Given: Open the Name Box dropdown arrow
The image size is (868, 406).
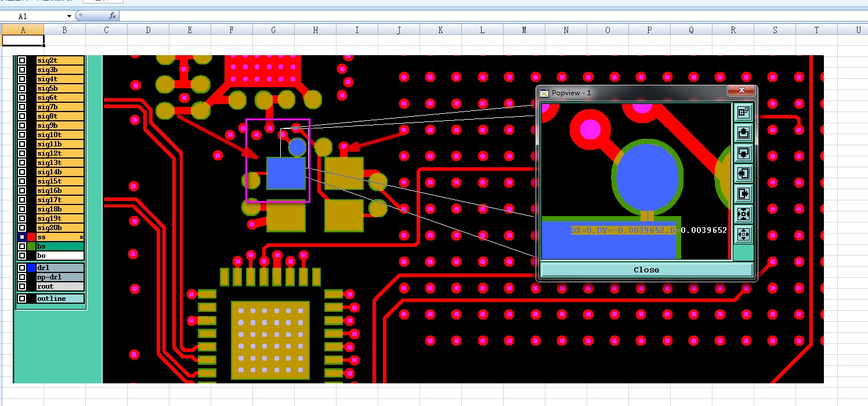Looking at the screenshot, I should (70, 16).
